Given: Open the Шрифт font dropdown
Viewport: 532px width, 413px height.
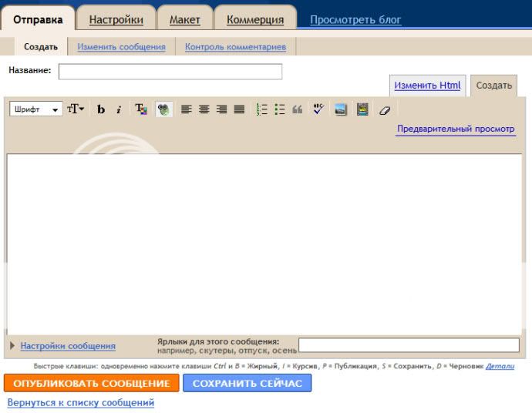Looking at the screenshot, I should (x=36, y=110).
